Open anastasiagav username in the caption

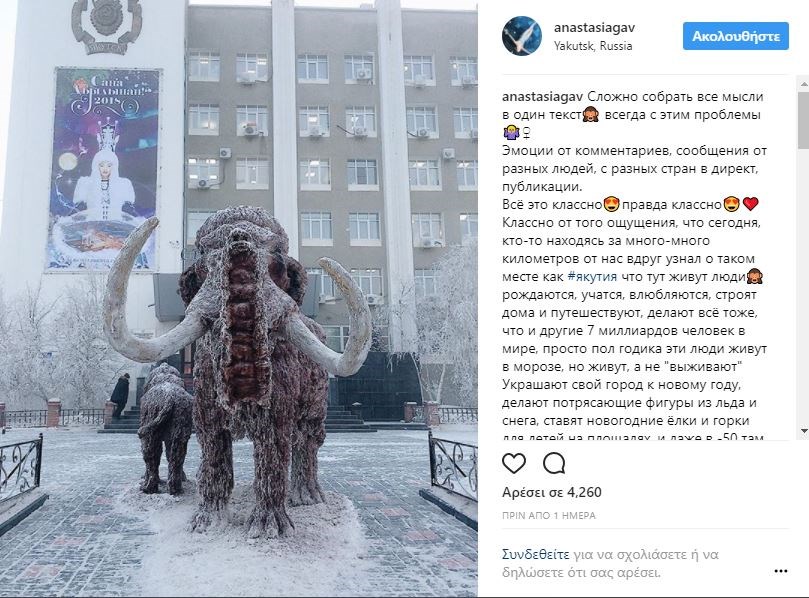coord(542,96)
